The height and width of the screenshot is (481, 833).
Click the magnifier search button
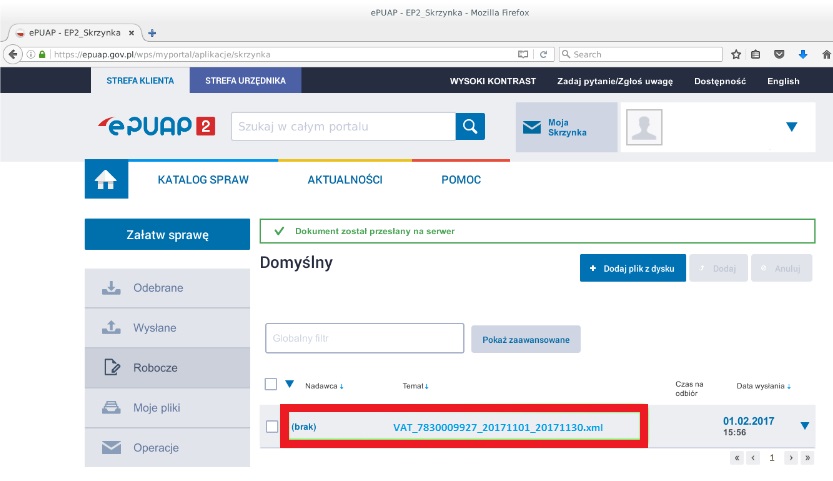(470, 127)
